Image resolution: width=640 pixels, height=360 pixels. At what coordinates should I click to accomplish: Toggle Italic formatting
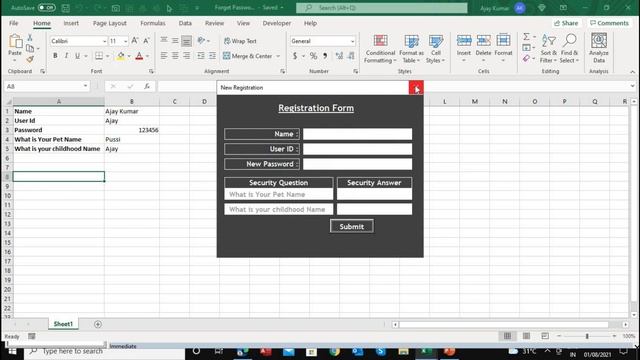point(66,56)
